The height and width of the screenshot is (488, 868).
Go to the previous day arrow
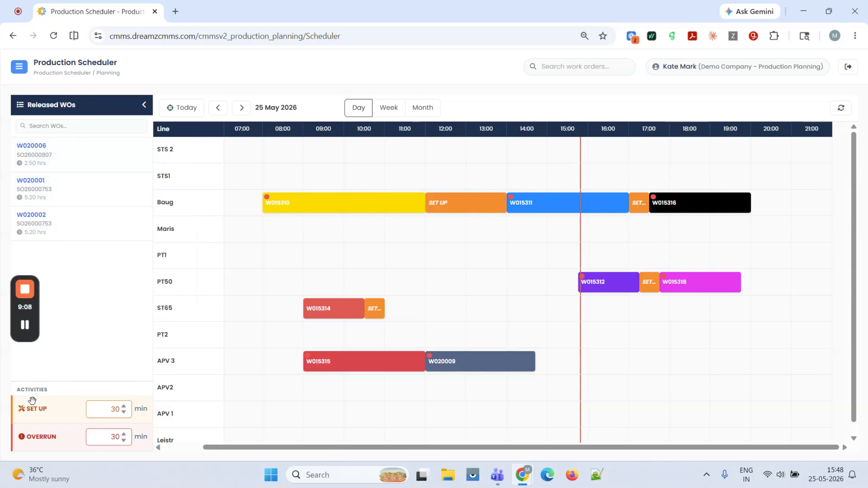(218, 108)
